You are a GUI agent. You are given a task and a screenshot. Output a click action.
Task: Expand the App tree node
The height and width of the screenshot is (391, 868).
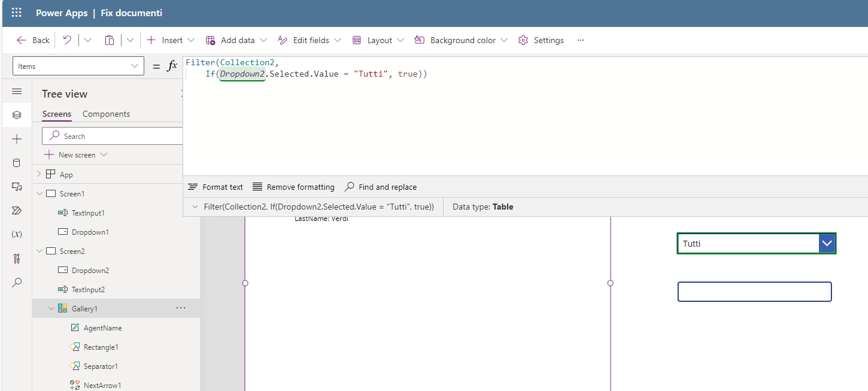(38, 174)
